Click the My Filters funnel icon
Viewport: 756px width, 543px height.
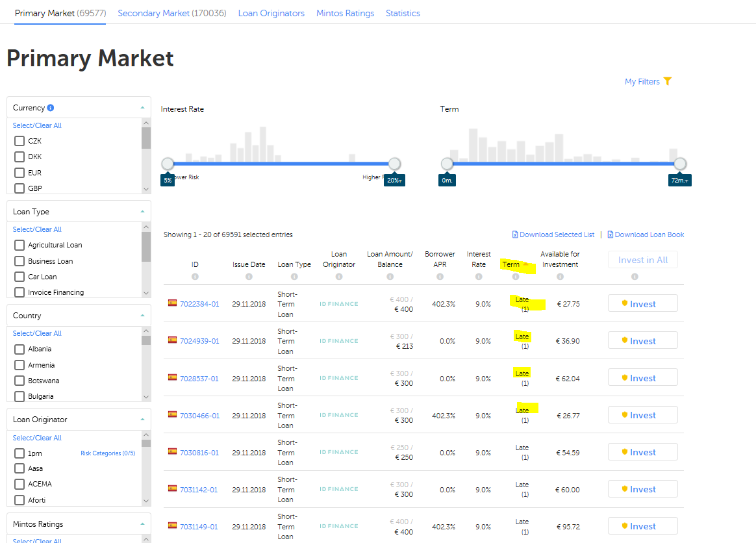[x=668, y=81]
